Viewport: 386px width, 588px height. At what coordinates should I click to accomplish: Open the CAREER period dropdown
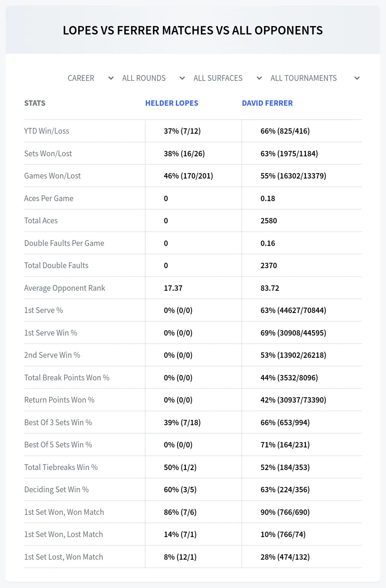point(90,78)
